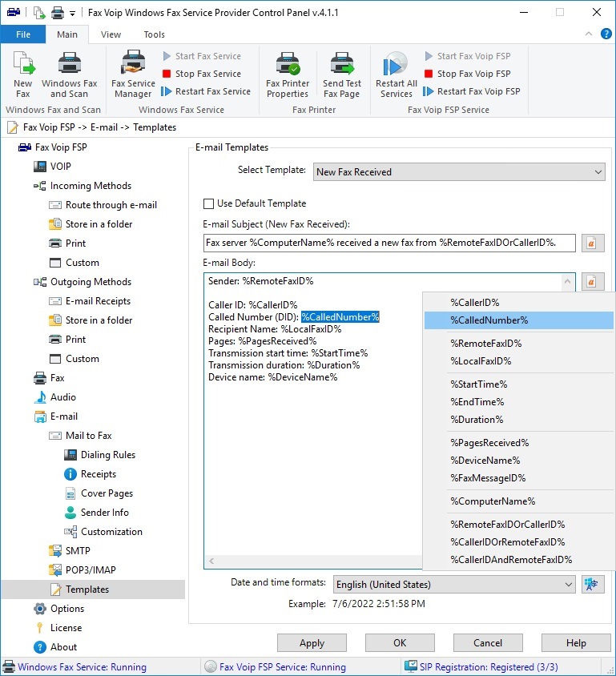Open the Fax tree item
This screenshot has width=616, height=676.
[49, 378]
